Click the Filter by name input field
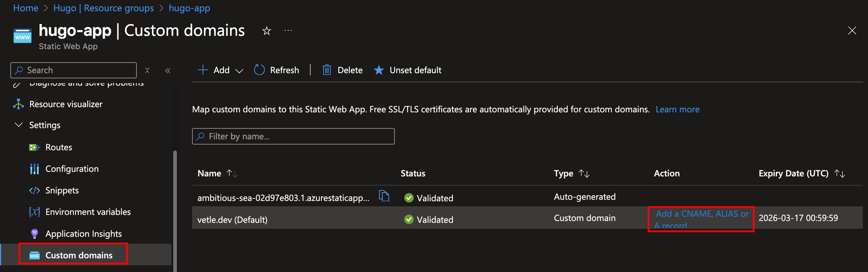868x272 pixels. tap(293, 136)
